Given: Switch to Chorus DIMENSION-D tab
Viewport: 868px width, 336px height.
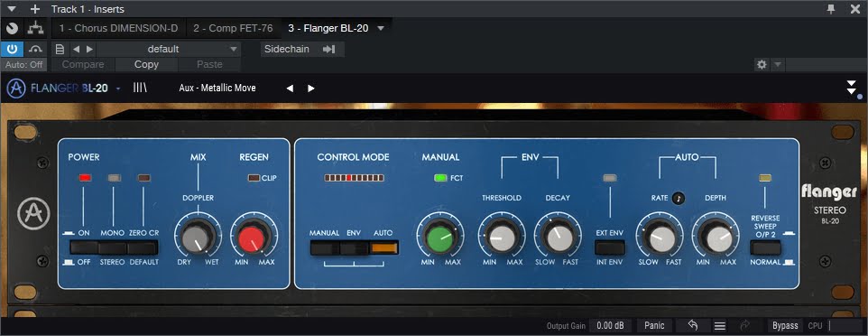Looking at the screenshot, I should click(118, 28).
